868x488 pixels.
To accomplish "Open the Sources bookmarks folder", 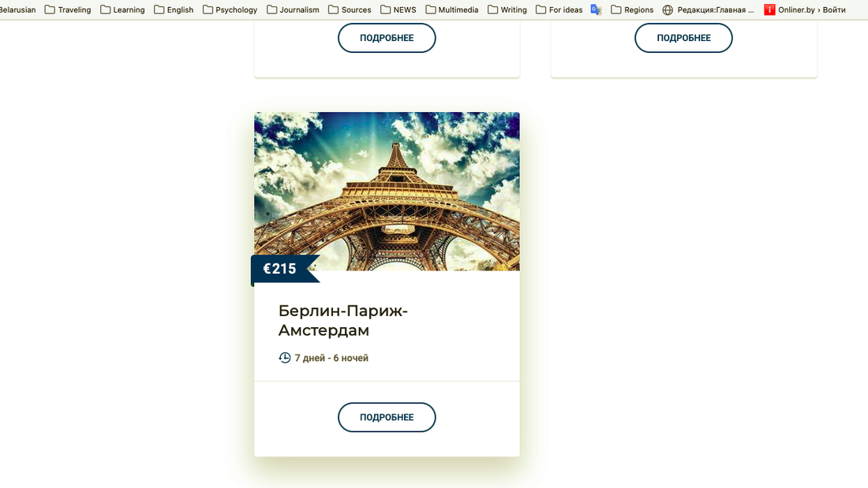I will (x=350, y=9).
